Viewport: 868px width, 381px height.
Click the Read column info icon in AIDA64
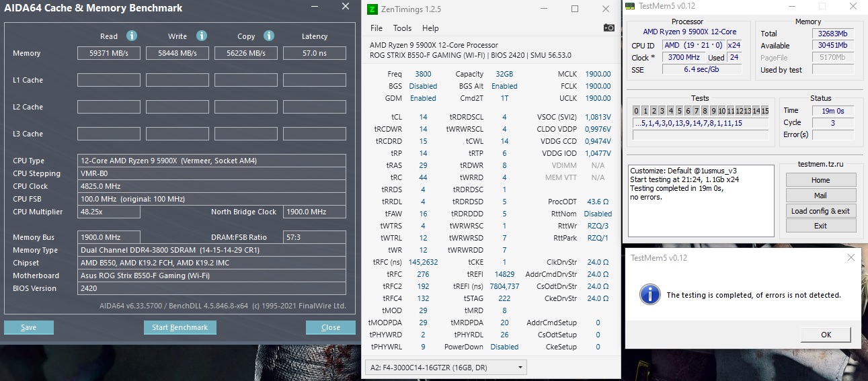132,36
